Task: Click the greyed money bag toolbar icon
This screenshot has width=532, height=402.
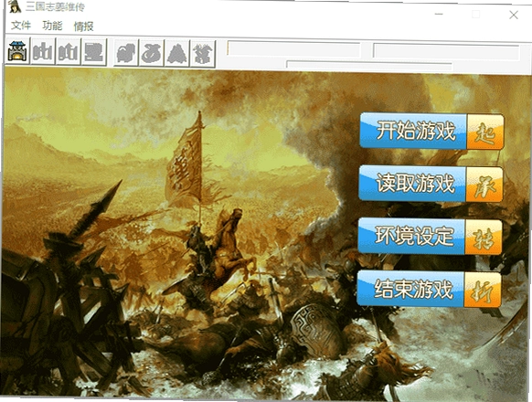Action: point(152,53)
